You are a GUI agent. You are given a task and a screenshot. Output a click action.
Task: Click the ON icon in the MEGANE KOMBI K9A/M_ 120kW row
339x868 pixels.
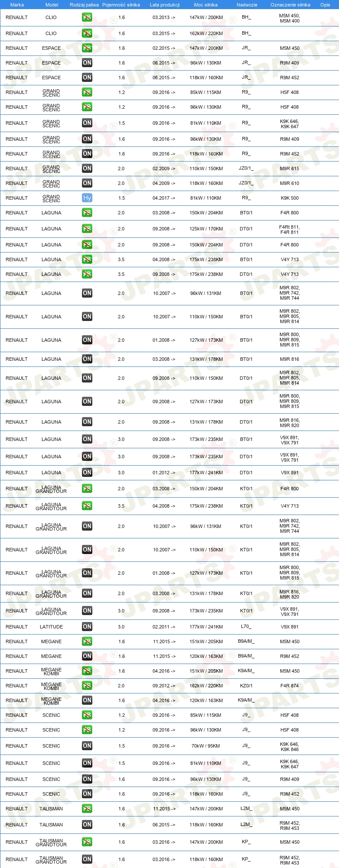pyautogui.click(x=87, y=700)
